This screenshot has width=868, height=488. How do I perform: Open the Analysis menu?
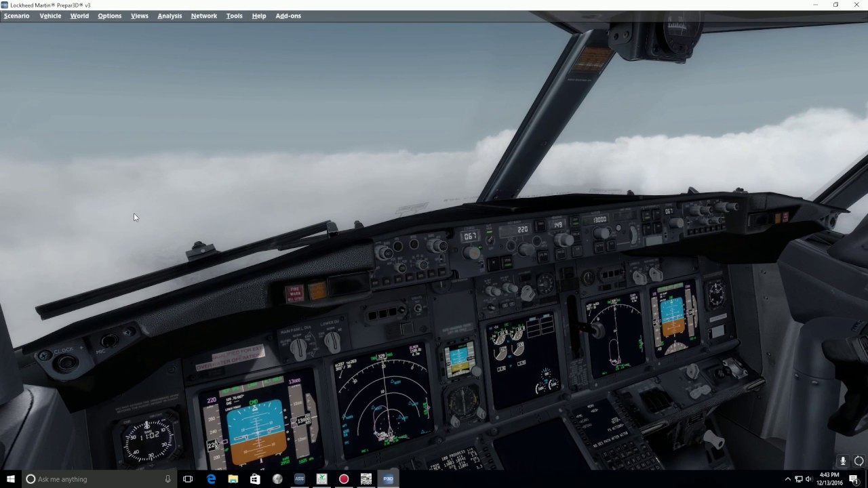tap(170, 16)
